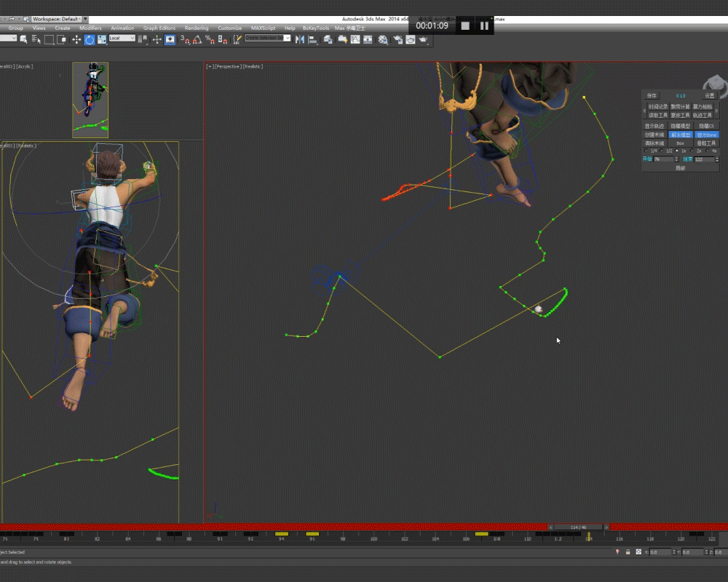The image size is (728, 582).
Task: Toggle Spinner Snap icon
Action: (222, 40)
